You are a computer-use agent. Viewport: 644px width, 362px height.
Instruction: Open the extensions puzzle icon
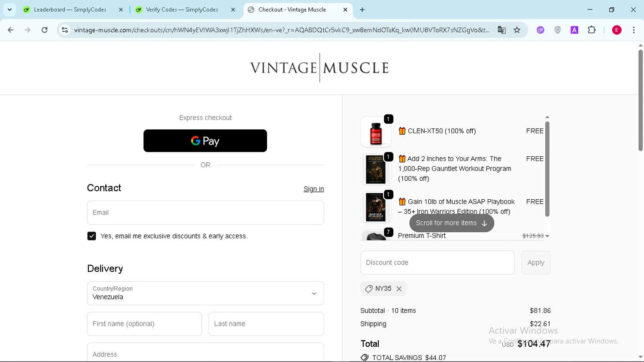pos(592,30)
